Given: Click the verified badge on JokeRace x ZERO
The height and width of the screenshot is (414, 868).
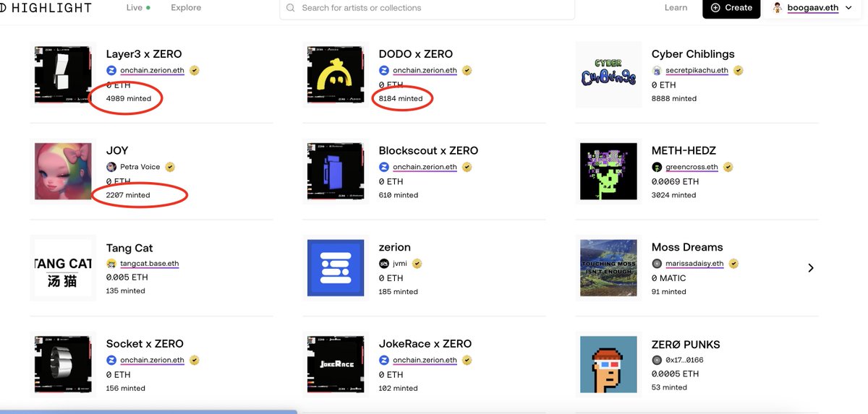Looking at the screenshot, I should (467, 361).
